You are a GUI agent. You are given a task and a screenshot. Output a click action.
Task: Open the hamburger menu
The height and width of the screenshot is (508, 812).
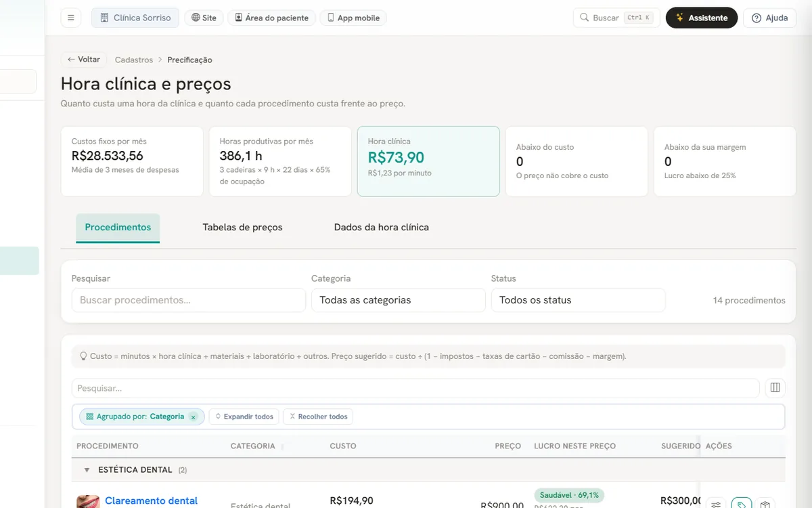(70, 18)
